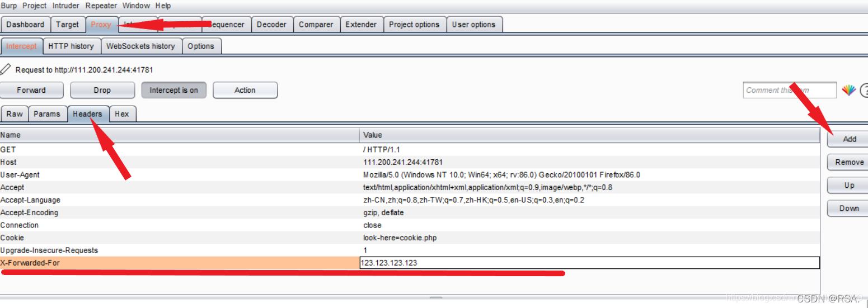This screenshot has width=868, height=308.
Task: Open the Burp menu
Action: (x=9, y=6)
